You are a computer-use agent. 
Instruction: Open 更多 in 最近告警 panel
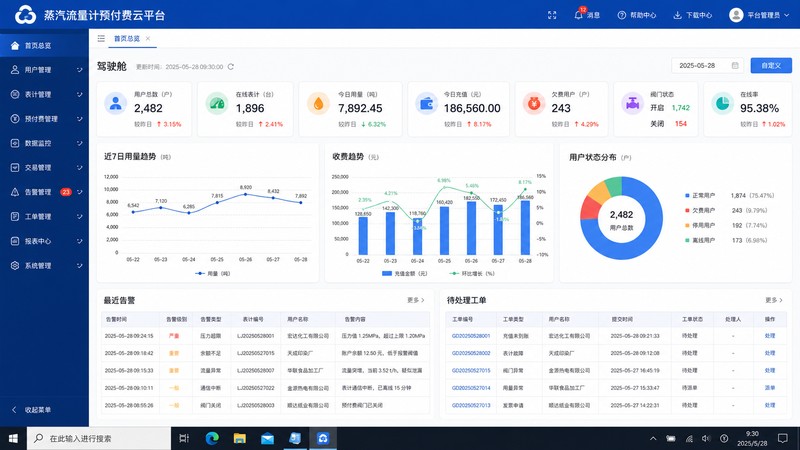(x=415, y=300)
